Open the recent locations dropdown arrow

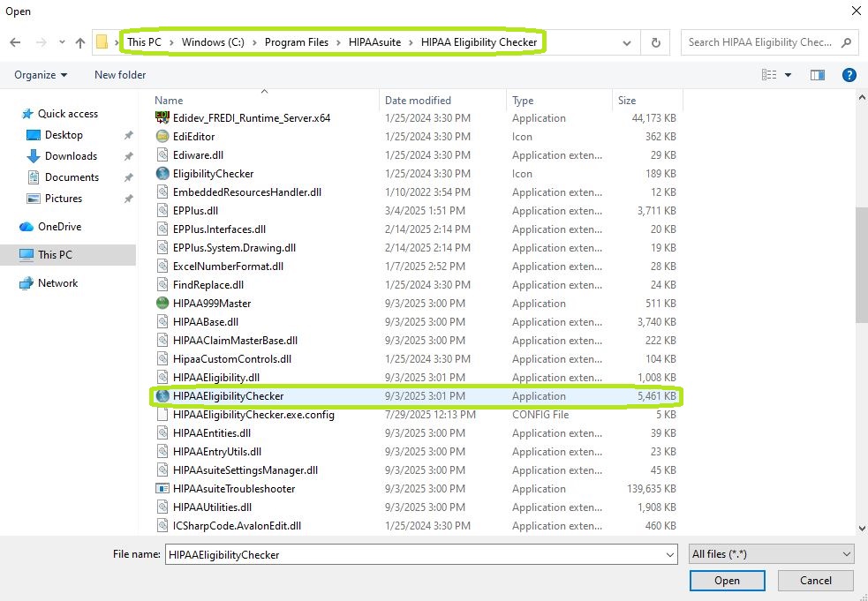pos(62,42)
